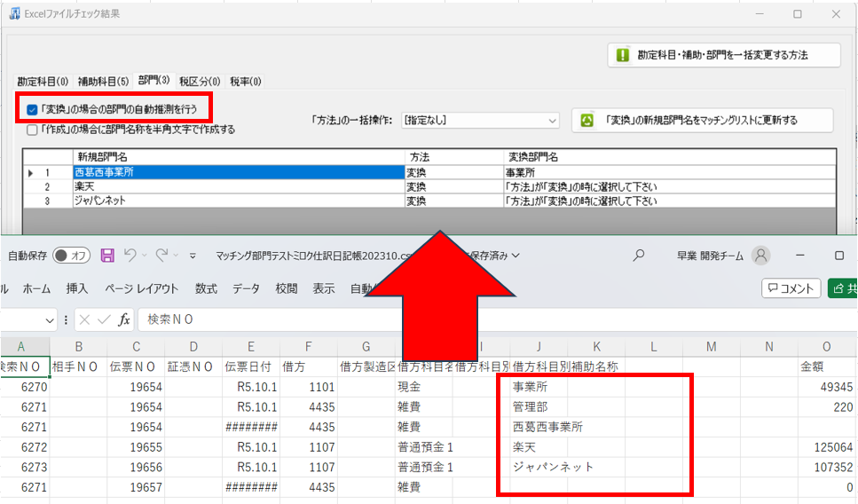Click the bulk change accounts method button
The height and width of the screenshot is (504, 858).
(724, 55)
